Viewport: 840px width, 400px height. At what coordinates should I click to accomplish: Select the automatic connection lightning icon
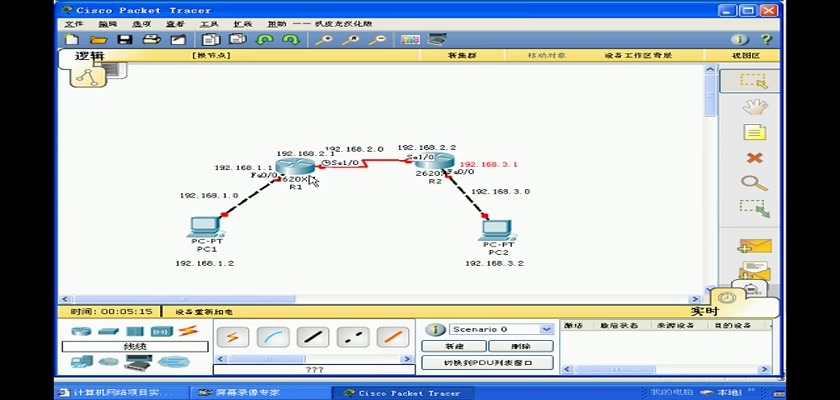pos(232,337)
